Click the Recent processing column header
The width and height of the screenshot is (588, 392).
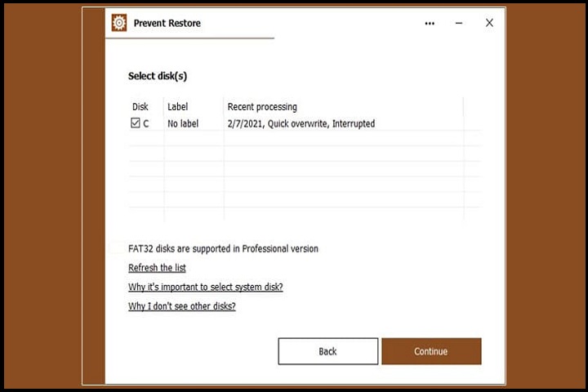click(x=262, y=107)
